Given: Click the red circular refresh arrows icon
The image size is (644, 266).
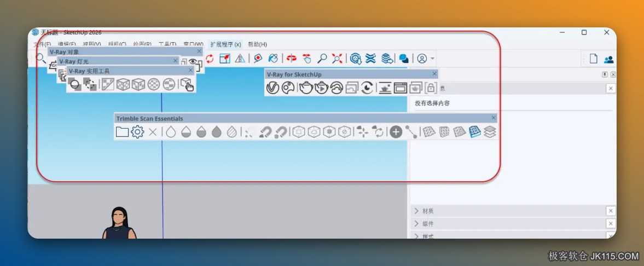Looking at the screenshot, I should click(x=210, y=59).
